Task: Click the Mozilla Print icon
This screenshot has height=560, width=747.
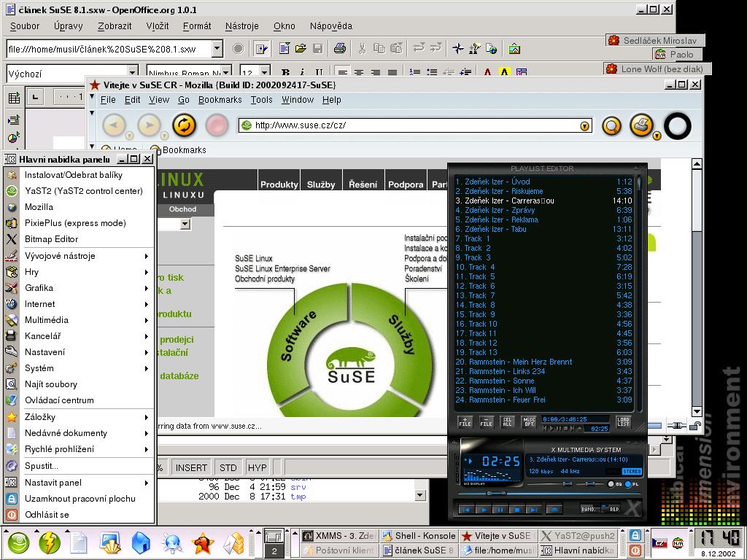Action: pos(642,125)
